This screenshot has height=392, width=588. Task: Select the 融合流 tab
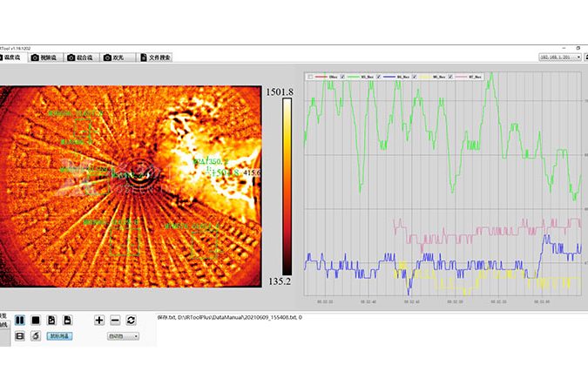82,57
